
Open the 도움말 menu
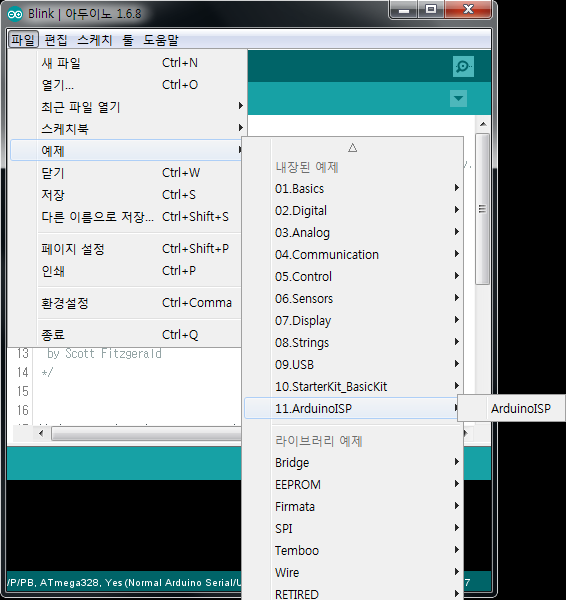click(161, 39)
